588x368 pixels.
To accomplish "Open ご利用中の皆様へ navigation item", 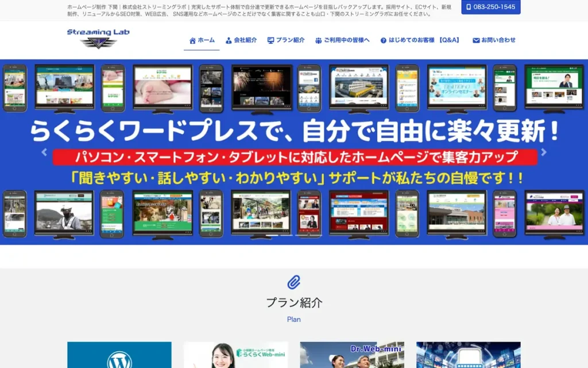I will tap(342, 40).
